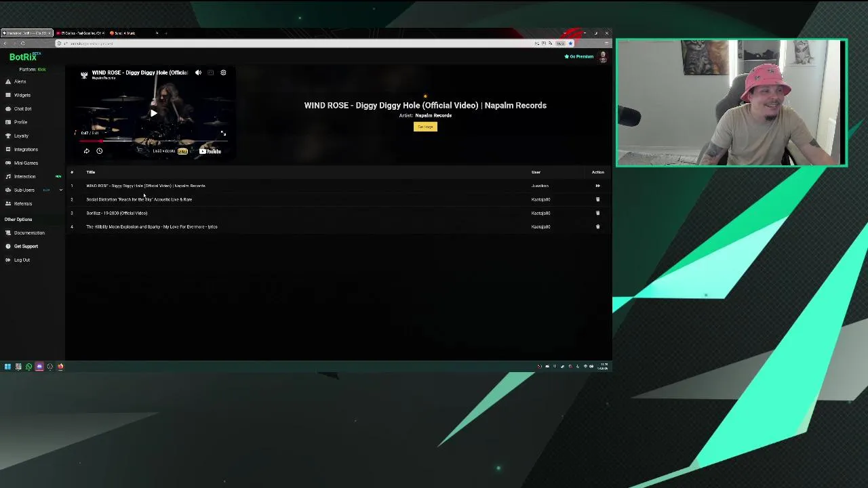868x488 pixels.
Task: Play the video with center play button
Action: click(x=154, y=113)
